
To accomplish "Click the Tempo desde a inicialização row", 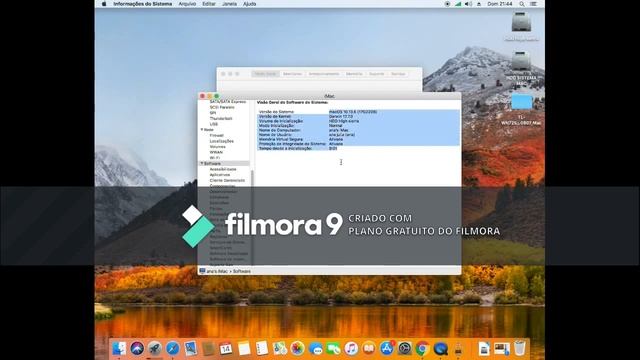I will [x=358, y=149].
